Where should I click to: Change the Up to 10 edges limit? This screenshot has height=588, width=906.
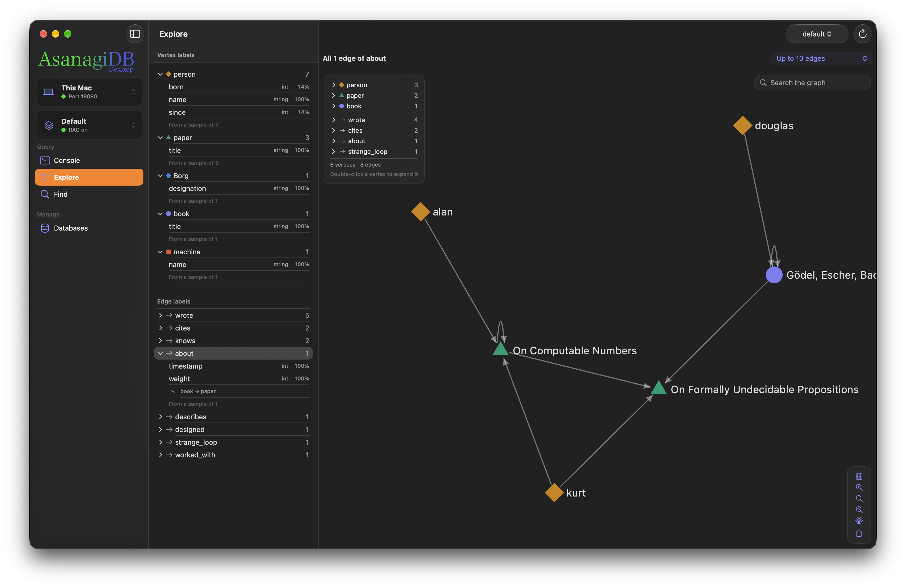tap(821, 58)
